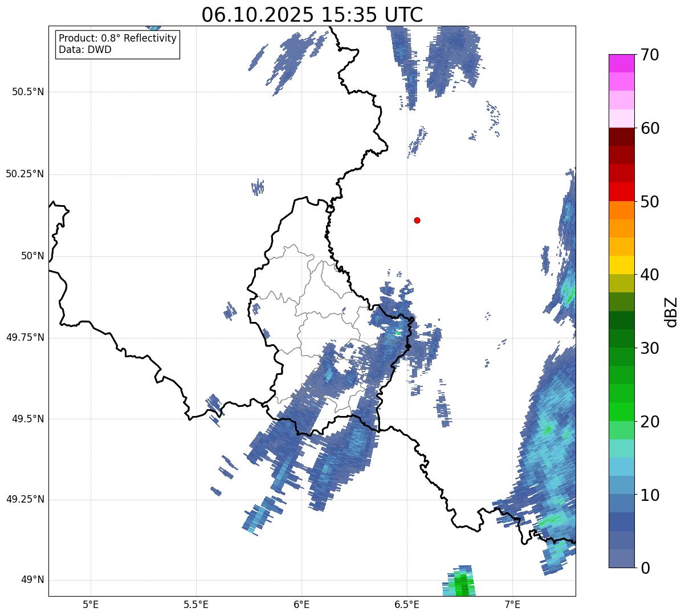Pick the magenta swatch topping the colorbar
This screenshot has height=616, width=685.
(621, 63)
